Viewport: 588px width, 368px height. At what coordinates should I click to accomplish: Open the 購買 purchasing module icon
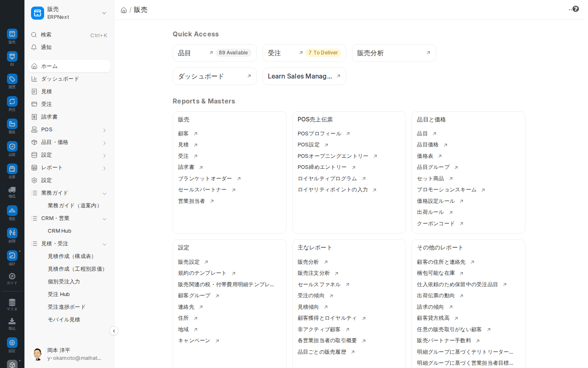(x=12, y=79)
